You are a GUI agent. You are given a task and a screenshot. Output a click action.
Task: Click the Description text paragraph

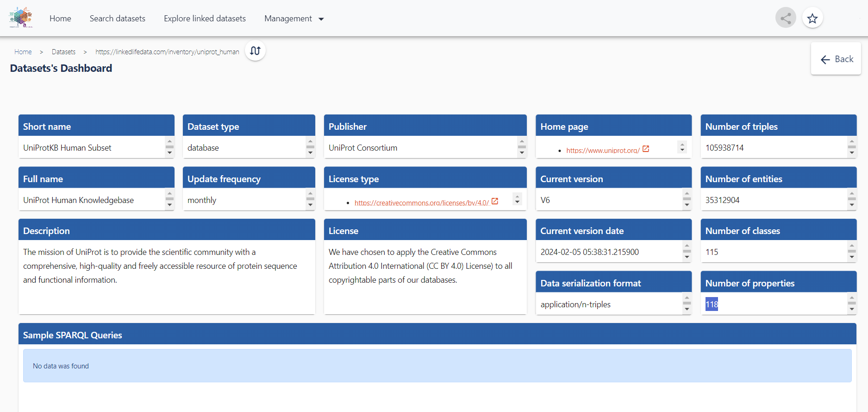click(160, 266)
